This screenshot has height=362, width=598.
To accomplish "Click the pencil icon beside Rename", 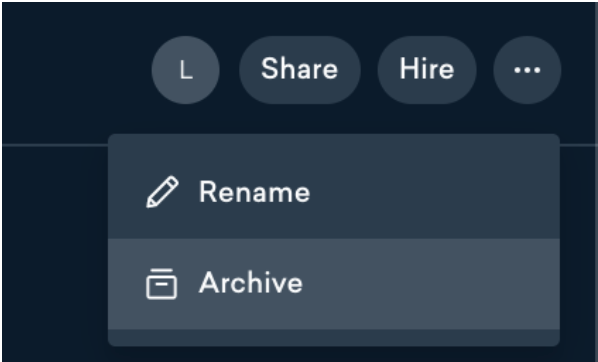I will click(x=162, y=192).
